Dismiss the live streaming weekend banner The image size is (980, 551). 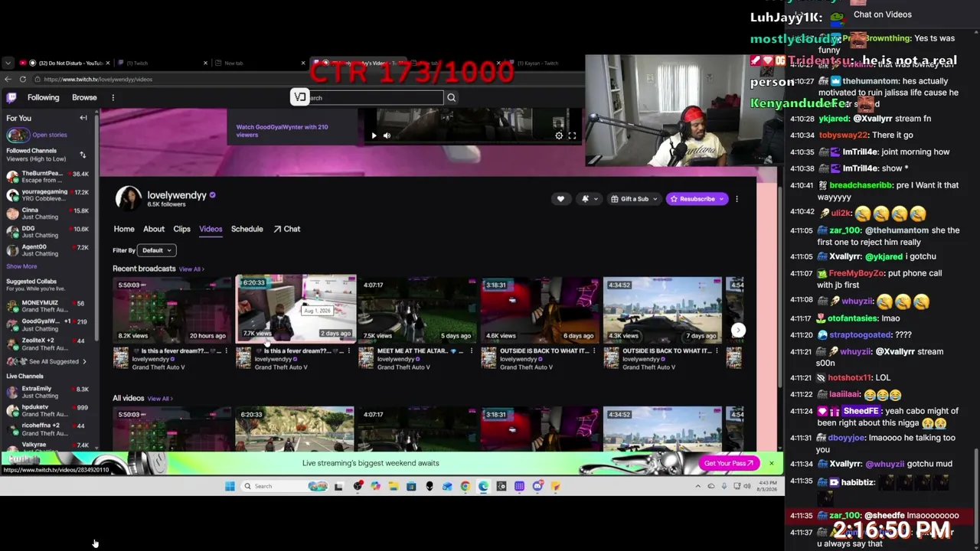pos(771,463)
